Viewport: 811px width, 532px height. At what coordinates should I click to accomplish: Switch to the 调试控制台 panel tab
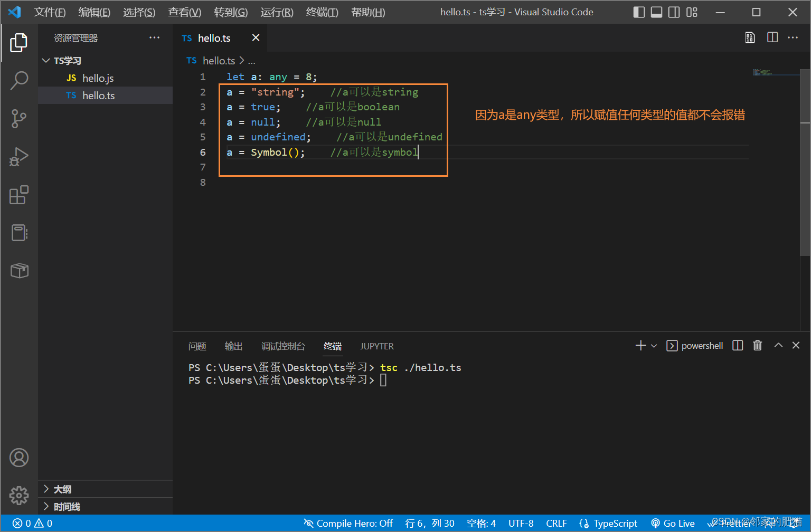(x=284, y=346)
